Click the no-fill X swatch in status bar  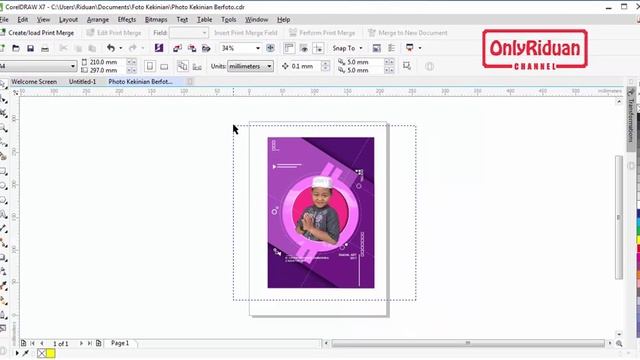41,353
